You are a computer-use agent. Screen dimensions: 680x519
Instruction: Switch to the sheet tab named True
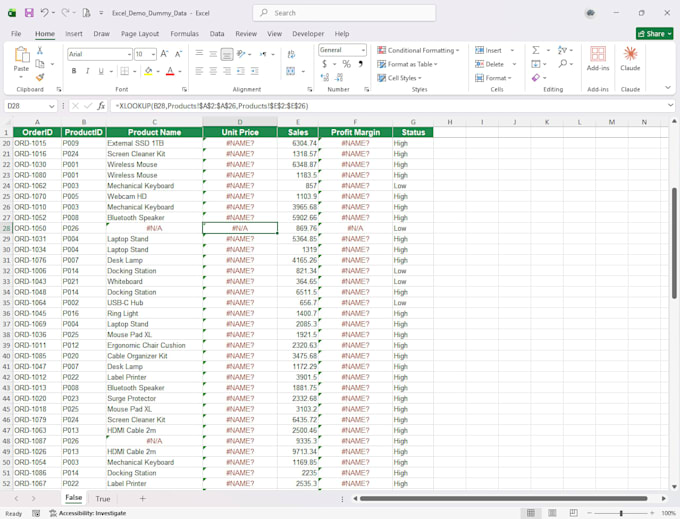click(103, 499)
